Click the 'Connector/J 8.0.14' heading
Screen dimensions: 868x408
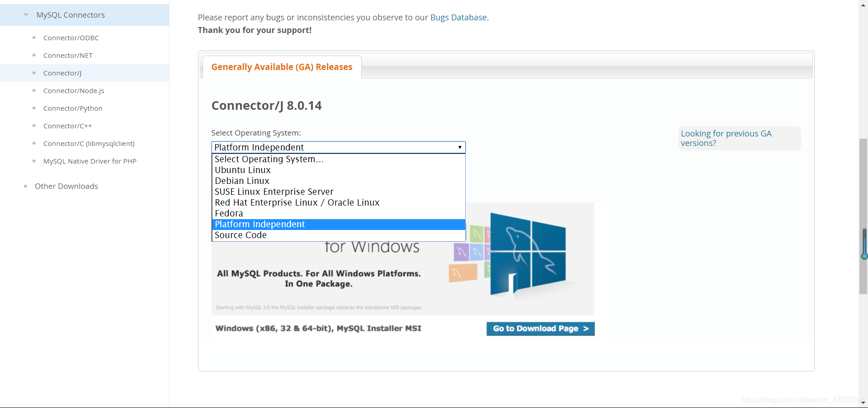coord(267,106)
